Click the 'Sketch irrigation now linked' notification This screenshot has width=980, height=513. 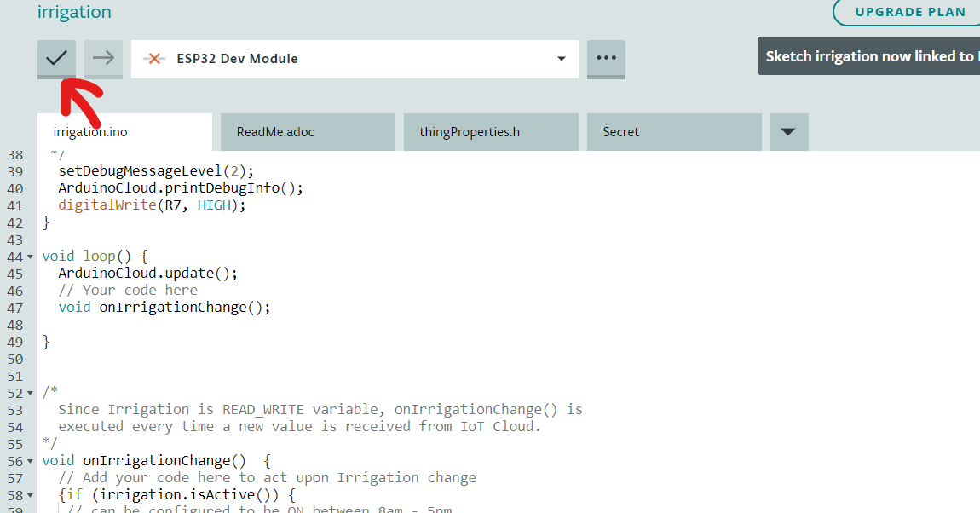(868, 56)
